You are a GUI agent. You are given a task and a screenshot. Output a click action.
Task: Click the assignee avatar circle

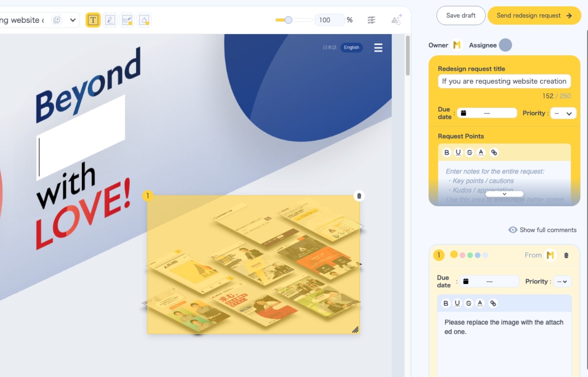click(505, 45)
